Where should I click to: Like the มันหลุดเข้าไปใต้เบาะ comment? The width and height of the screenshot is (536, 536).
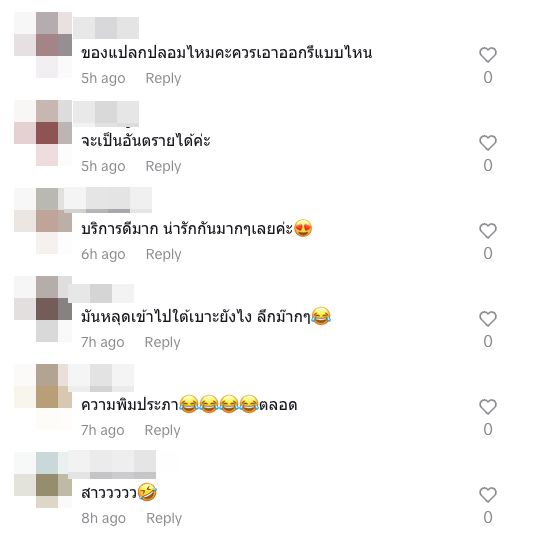tap(488, 319)
